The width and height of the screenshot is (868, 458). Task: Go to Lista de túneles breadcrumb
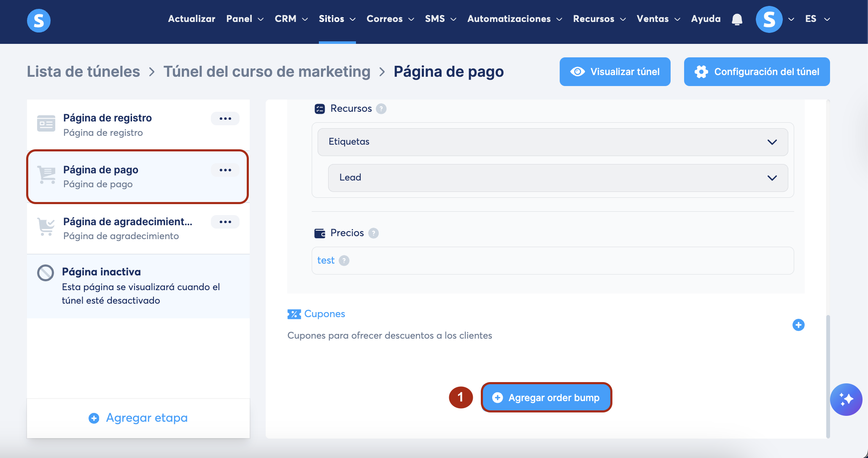point(84,72)
